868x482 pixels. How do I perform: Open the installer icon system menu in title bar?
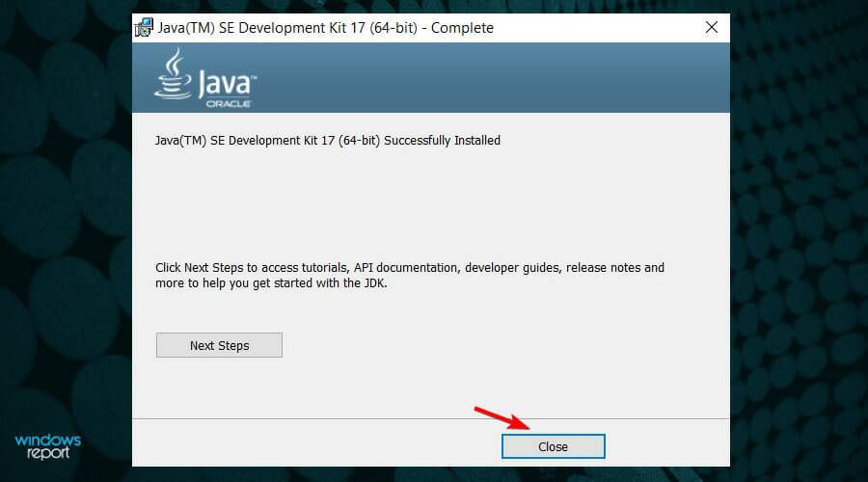click(x=144, y=27)
